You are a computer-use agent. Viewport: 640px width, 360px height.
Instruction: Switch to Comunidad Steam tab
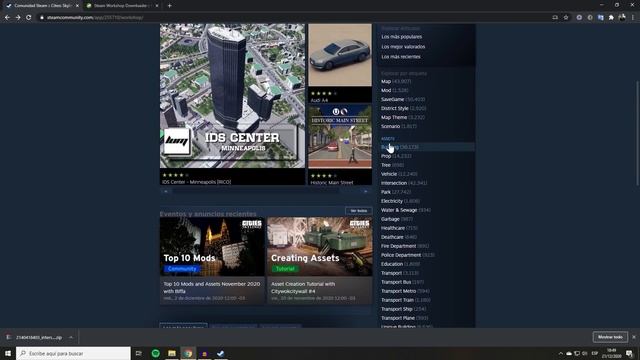coord(42,6)
